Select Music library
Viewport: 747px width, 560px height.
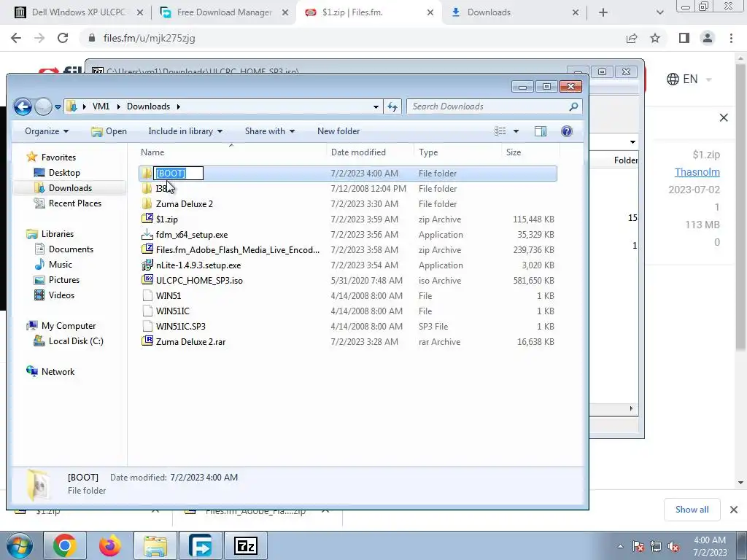click(x=60, y=264)
